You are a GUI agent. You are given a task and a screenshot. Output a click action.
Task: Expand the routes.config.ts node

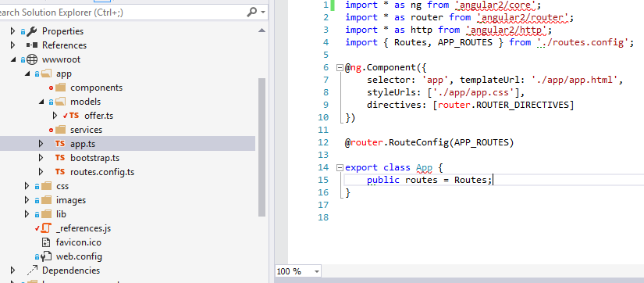41,172
